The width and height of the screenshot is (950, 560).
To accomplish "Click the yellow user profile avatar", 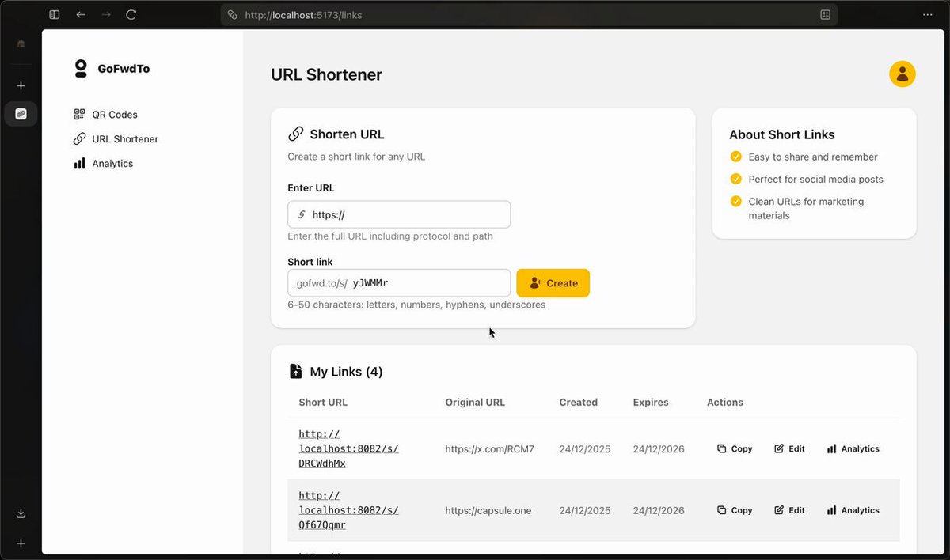I will click(902, 74).
